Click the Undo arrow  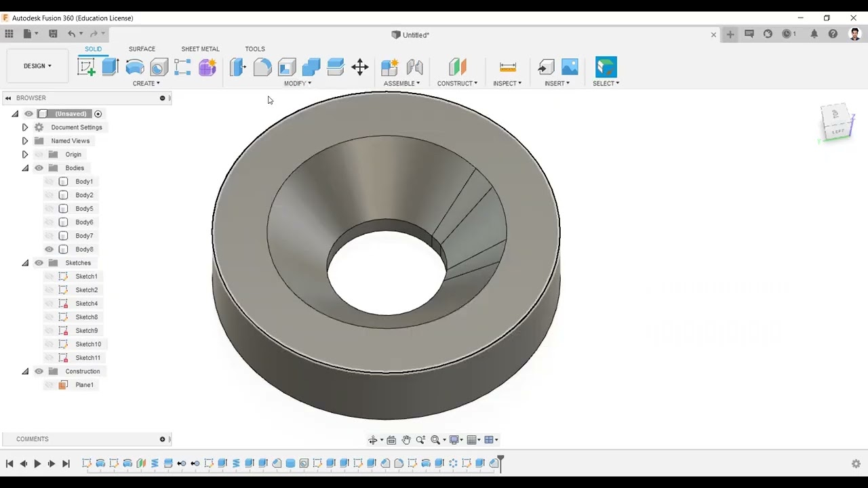(x=71, y=34)
